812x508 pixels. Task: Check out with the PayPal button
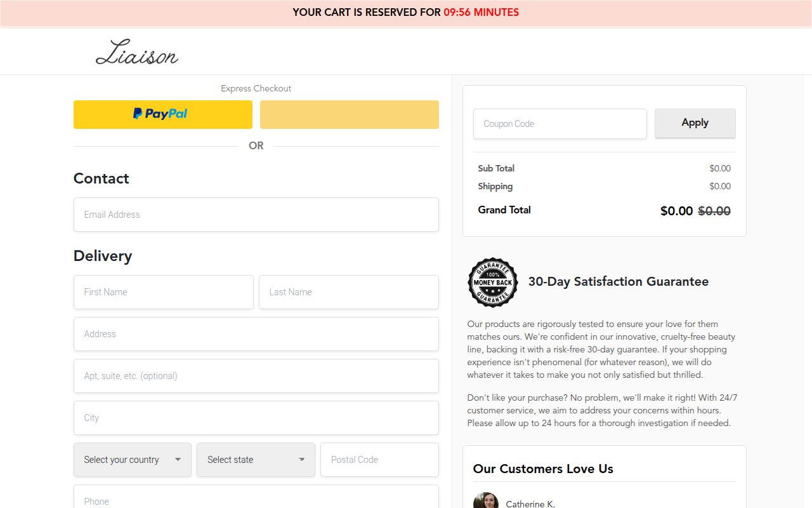163,114
